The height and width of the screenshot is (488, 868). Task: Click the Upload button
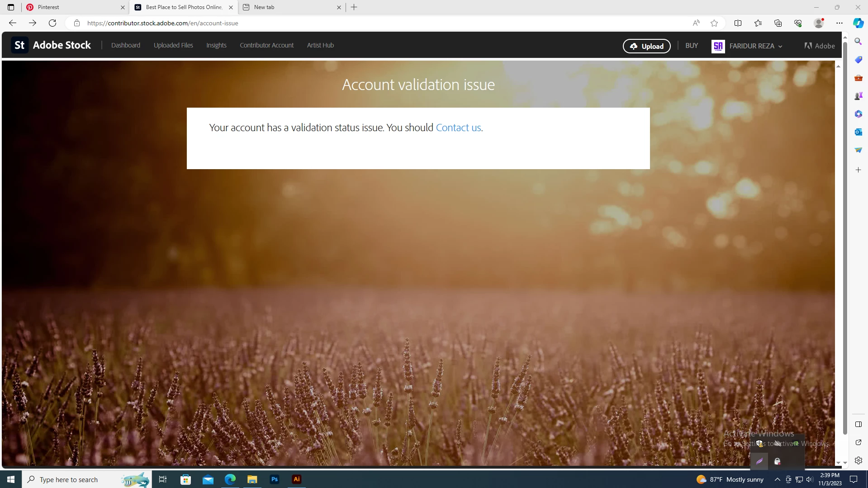[646, 46]
